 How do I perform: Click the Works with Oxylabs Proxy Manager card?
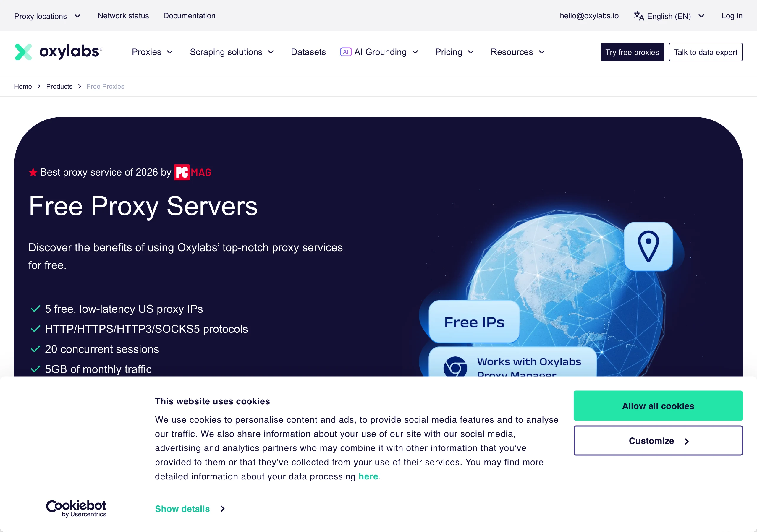click(x=513, y=362)
